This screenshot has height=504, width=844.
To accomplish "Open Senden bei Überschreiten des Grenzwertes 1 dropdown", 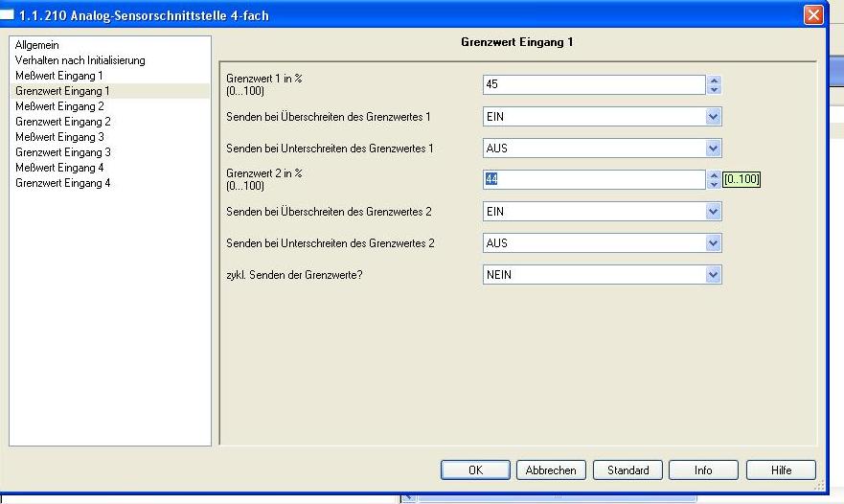I will (x=712, y=117).
